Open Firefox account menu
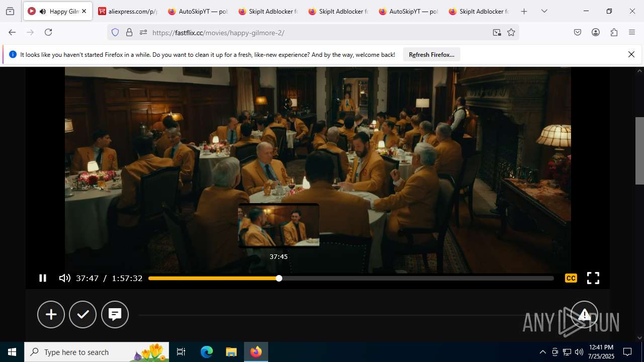Viewport: 644px width, 362px height. pyautogui.click(x=596, y=32)
